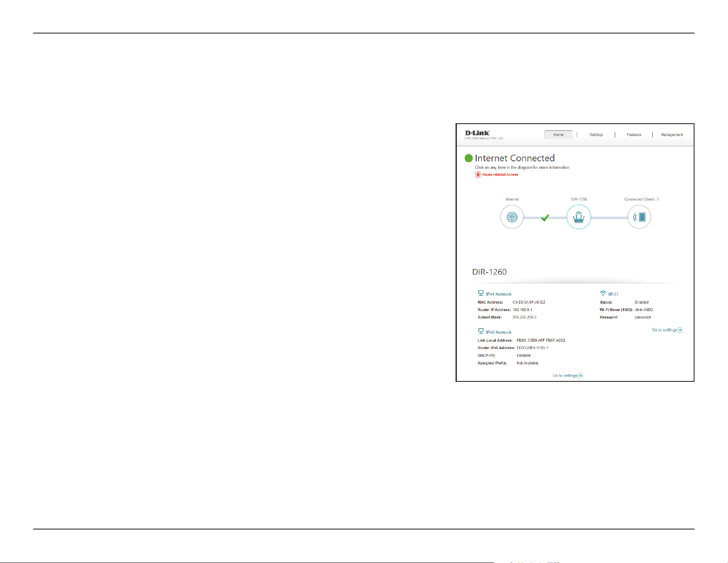Viewport: 728px width, 563px height.
Task: Click arrow icon of Wi-Fi Go to settings
Action: [680, 330]
